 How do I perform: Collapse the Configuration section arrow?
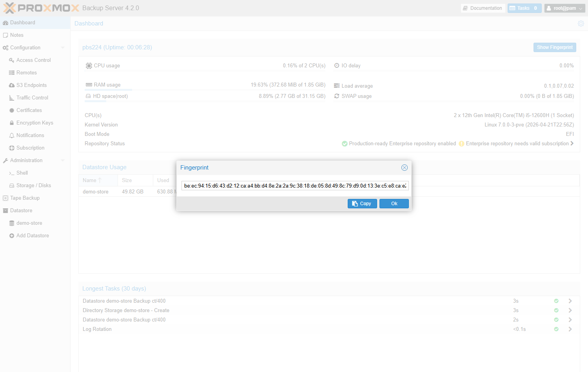click(x=63, y=48)
